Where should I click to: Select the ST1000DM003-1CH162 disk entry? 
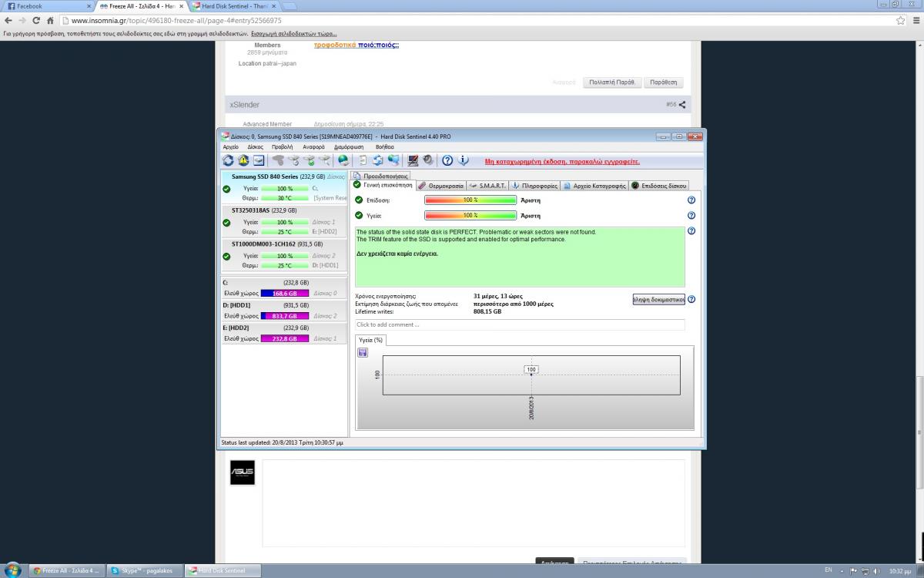[283, 254]
